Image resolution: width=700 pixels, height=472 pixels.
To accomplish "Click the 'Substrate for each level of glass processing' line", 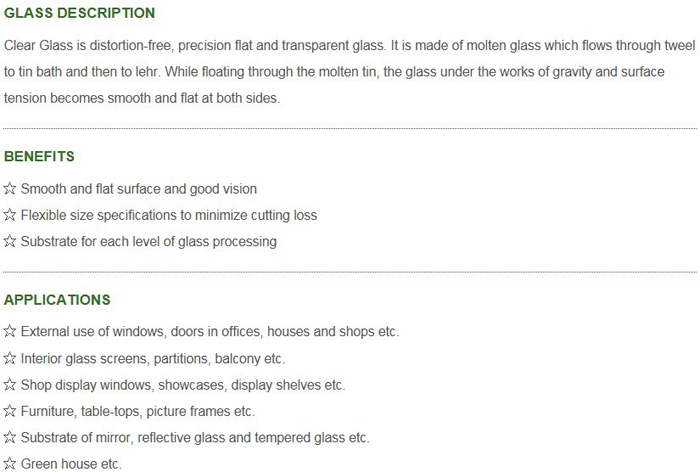I will [x=149, y=242].
